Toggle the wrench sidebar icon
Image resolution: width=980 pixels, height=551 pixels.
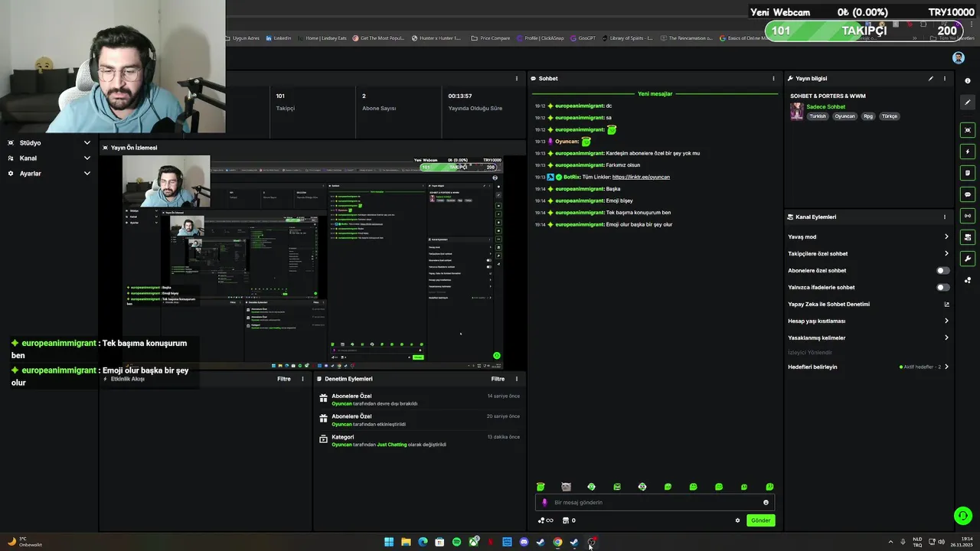pos(968,259)
